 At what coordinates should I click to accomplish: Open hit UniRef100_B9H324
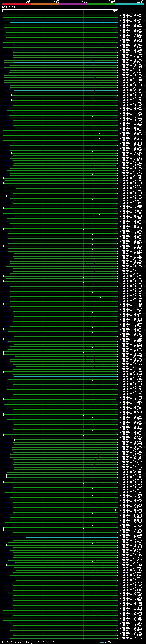(131, 50)
